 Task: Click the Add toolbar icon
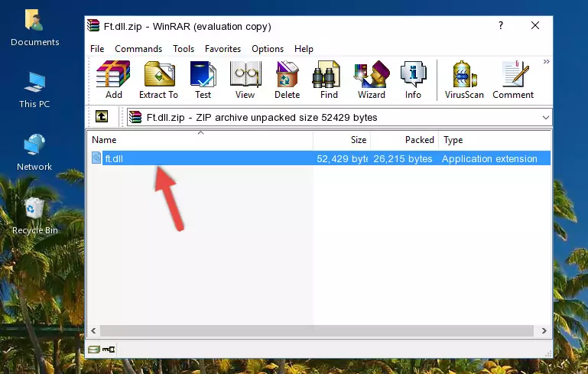click(113, 80)
